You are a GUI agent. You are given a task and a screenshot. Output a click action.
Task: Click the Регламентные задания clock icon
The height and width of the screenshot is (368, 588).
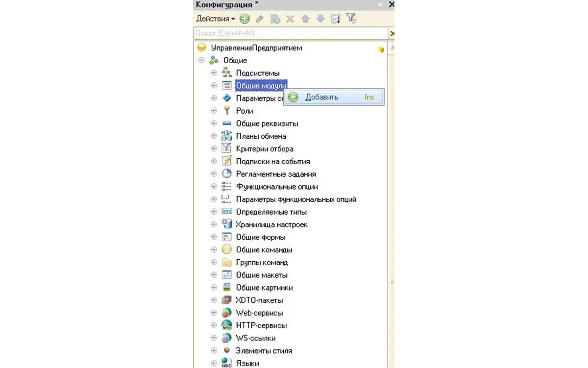click(x=226, y=174)
